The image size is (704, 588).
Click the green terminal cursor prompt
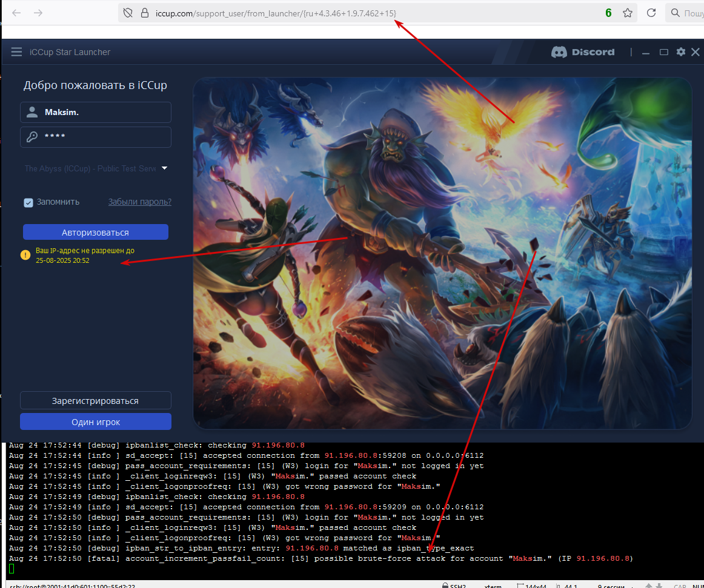tap(12, 569)
